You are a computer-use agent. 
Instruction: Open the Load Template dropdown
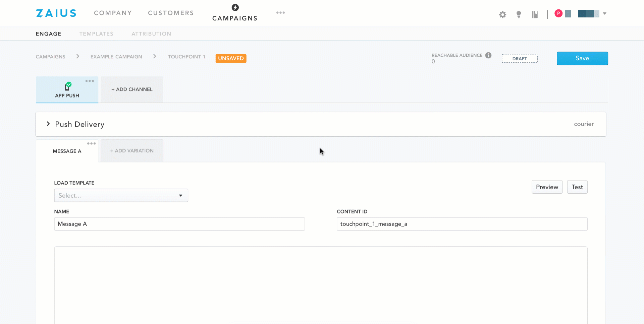[x=121, y=195]
